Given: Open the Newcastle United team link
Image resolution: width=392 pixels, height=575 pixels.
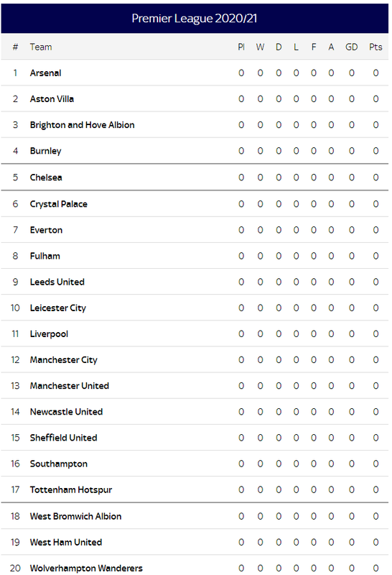Looking at the screenshot, I should tap(66, 412).
